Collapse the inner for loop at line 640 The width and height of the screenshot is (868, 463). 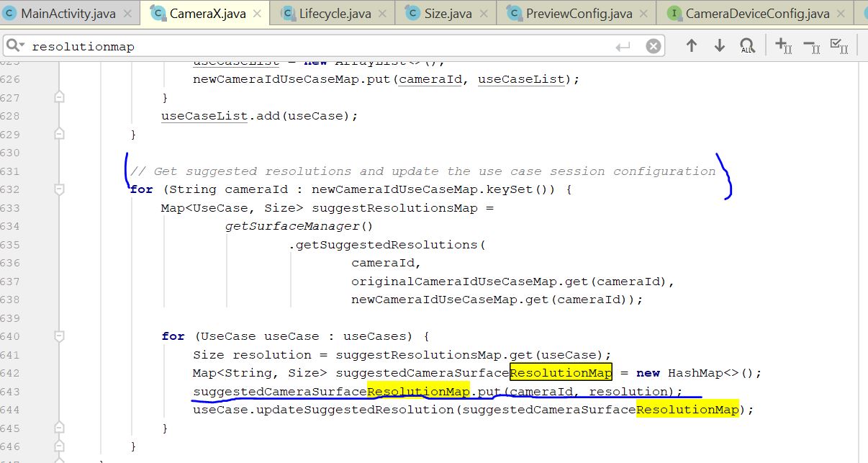(x=58, y=336)
